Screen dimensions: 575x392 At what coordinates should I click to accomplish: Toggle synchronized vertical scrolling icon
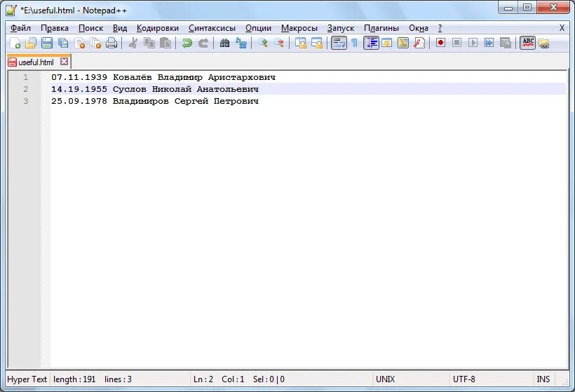click(x=300, y=43)
